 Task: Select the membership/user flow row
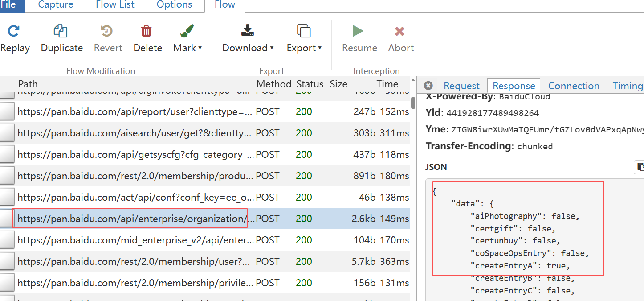(205, 261)
